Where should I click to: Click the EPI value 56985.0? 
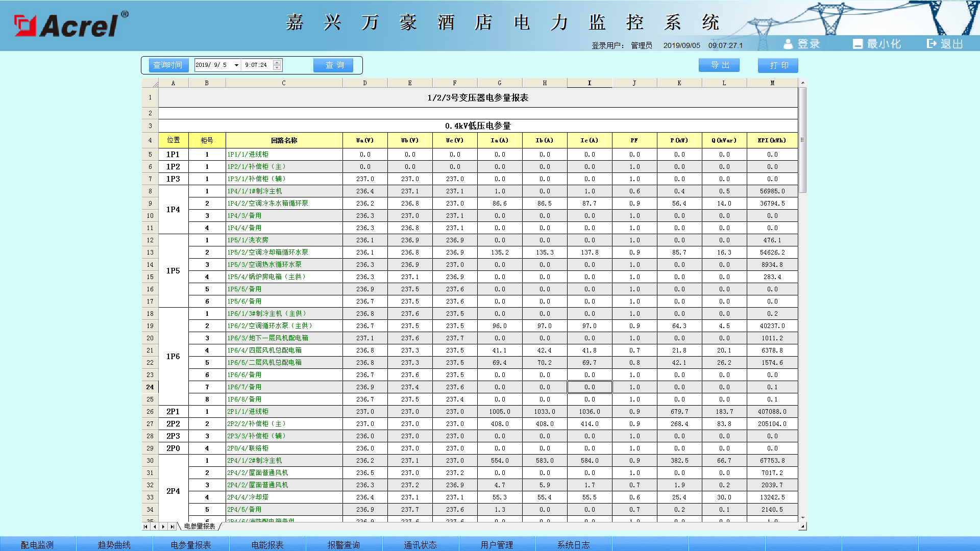tap(772, 191)
